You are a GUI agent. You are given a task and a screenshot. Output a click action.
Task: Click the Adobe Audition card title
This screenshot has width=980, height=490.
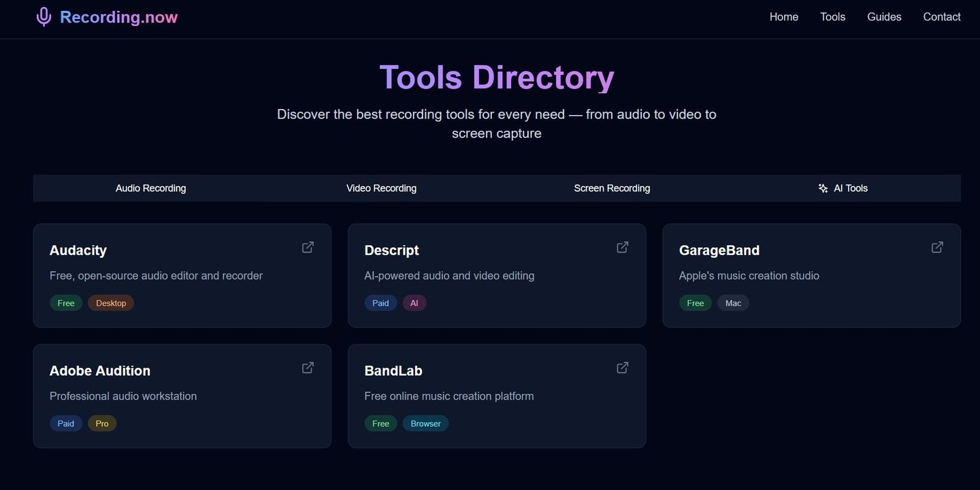[100, 371]
